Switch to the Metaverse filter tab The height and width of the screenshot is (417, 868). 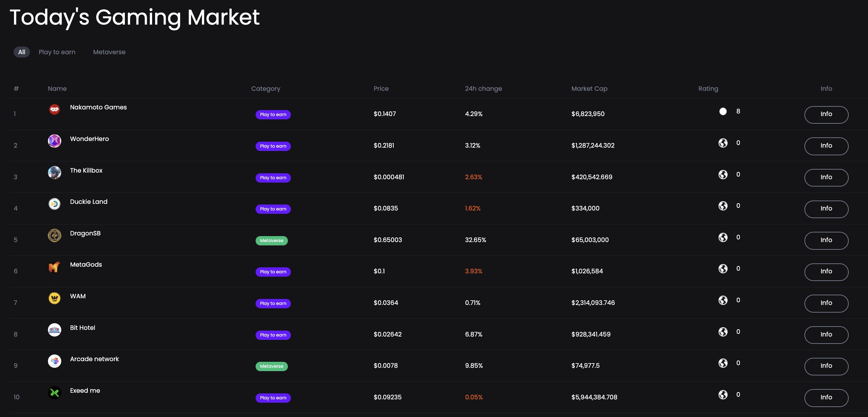(109, 52)
